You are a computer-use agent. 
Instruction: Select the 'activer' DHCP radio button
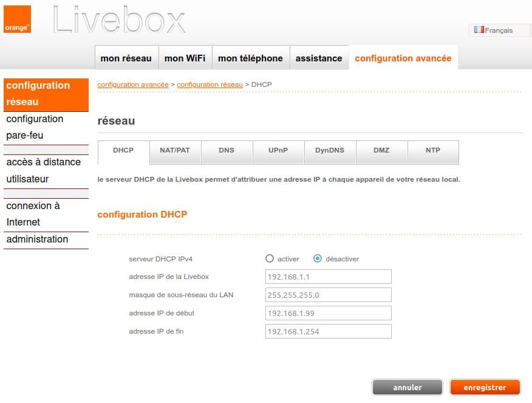click(270, 258)
